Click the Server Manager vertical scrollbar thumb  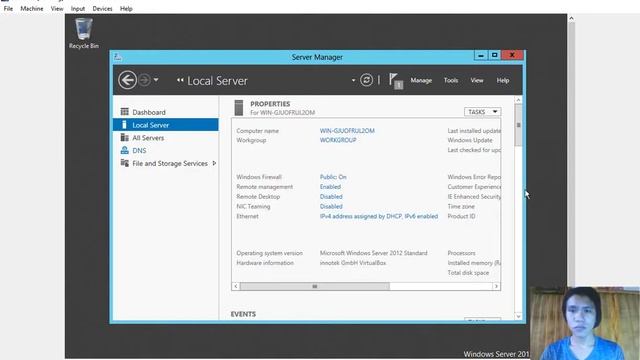(x=518, y=125)
